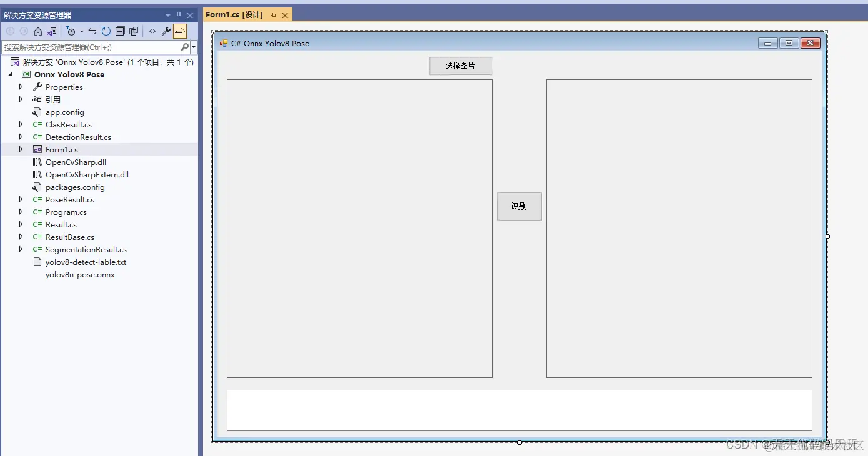Click the Back navigation arrow in Solution Explorer
The height and width of the screenshot is (456, 868).
point(11,31)
